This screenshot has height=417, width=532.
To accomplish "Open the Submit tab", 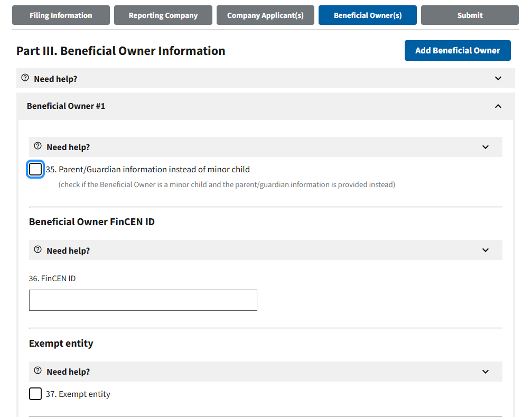I will pos(470,15).
